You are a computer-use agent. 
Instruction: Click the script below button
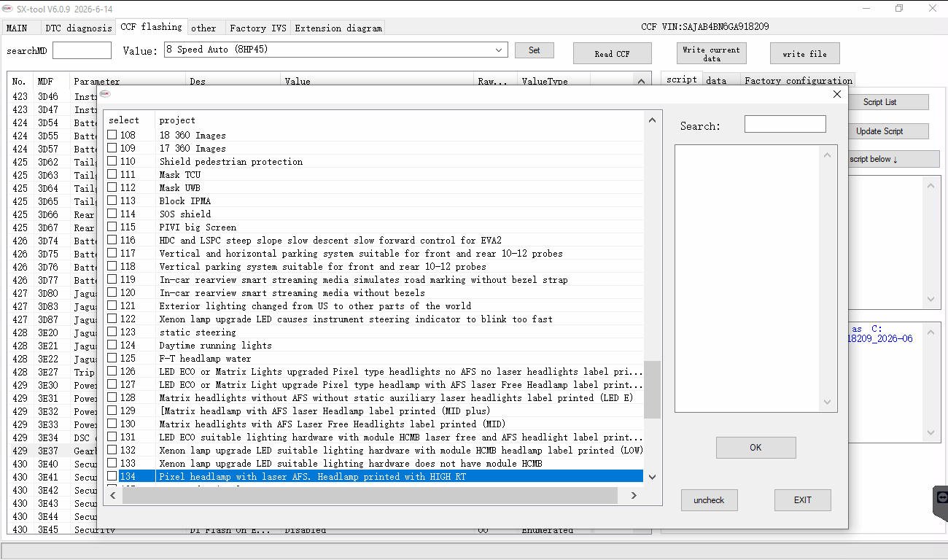coord(893,159)
